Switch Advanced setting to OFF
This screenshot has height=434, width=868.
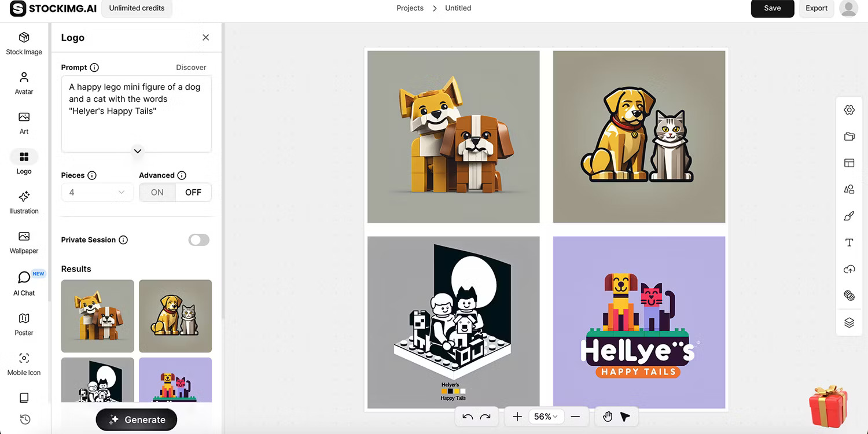pyautogui.click(x=193, y=192)
